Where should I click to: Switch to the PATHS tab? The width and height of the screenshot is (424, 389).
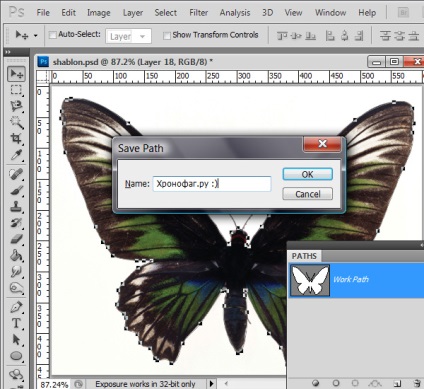pyautogui.click(x=304, y=256)
